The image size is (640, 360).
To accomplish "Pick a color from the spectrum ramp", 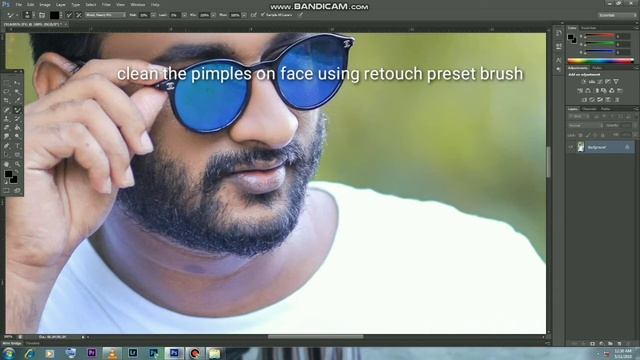I will (600, 61).
